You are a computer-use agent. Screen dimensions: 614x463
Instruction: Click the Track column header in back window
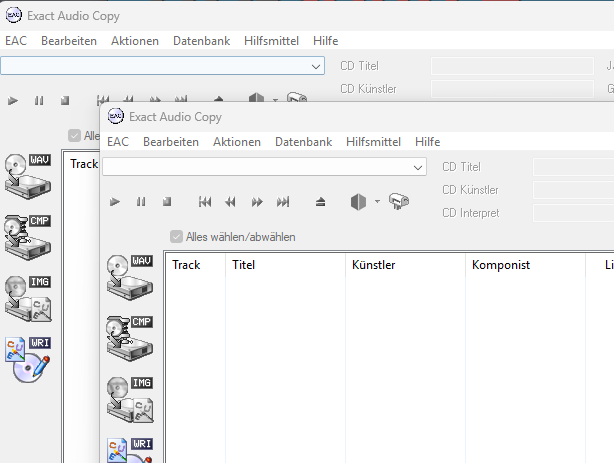[x=82, y=164]
